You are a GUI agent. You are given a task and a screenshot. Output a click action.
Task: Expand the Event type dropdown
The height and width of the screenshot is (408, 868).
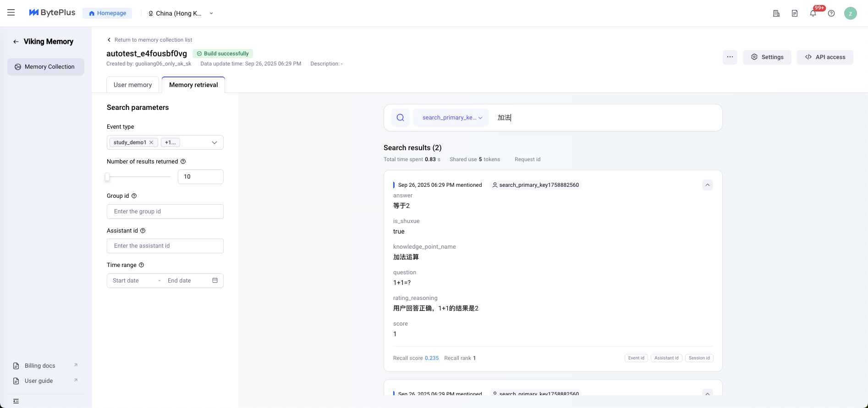pyautogui.click(x=214, y=142)
